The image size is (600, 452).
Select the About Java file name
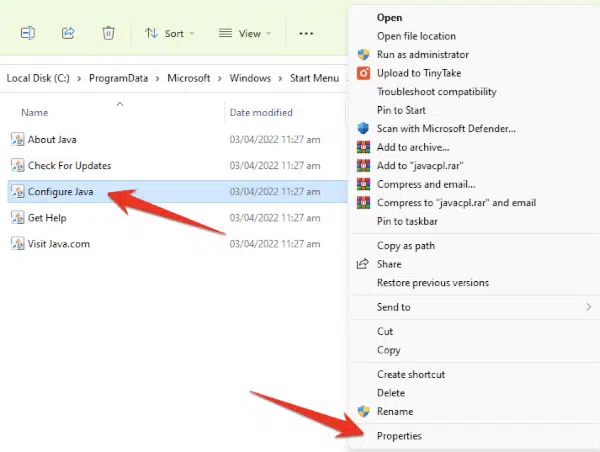click(52, 140)
